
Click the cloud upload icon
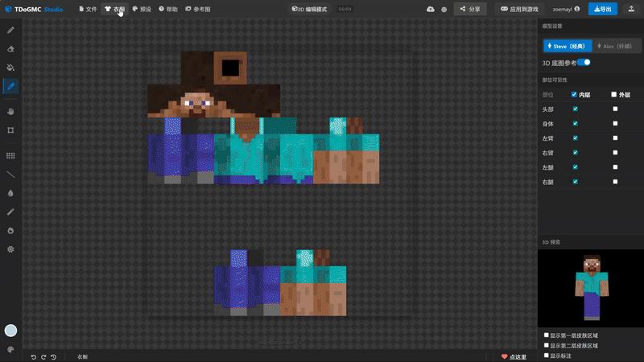431,9
